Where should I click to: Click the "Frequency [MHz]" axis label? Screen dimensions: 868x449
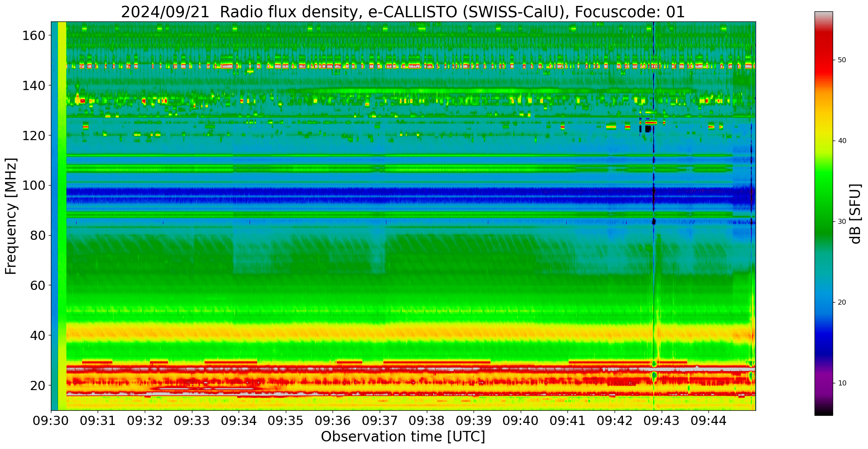click(11, 216)
